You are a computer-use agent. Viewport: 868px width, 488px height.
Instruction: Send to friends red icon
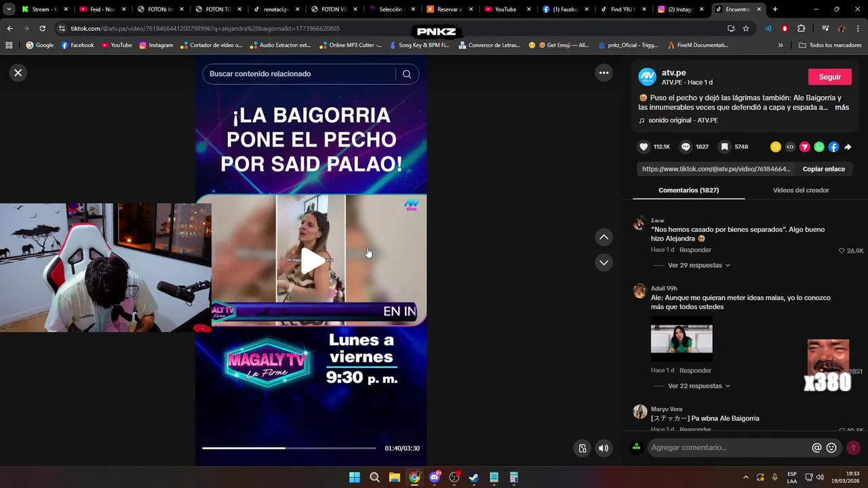(x=805, y=146)
